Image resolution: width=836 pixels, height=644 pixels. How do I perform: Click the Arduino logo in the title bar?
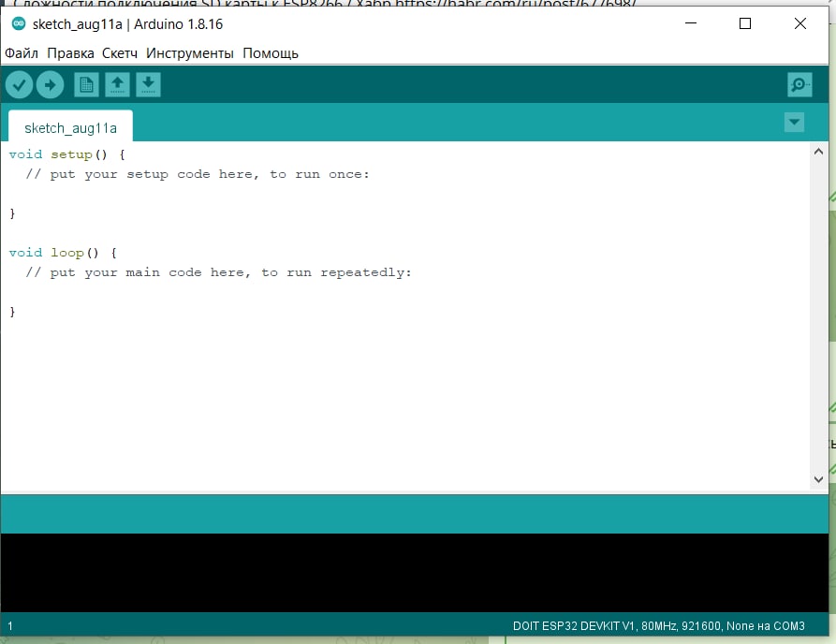pos(19,24)
